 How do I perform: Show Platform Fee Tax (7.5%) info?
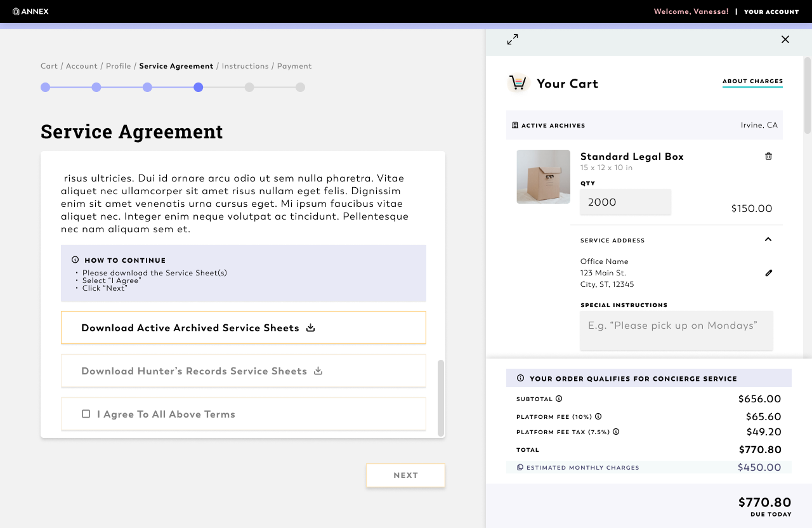[x=616, y=432]
